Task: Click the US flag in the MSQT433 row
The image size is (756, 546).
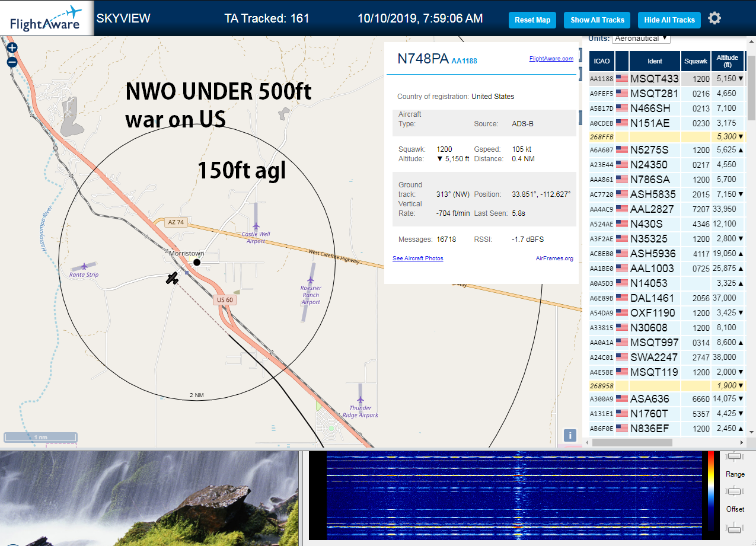Action: (x=622, y=78)
